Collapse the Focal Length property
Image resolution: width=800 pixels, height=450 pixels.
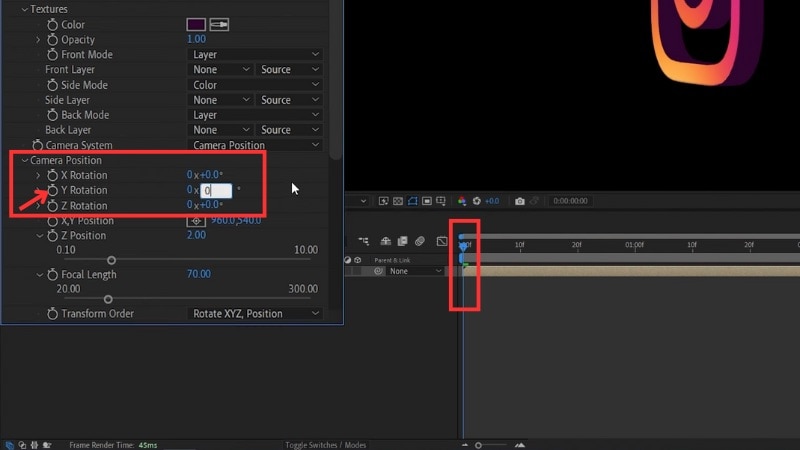tap(39, 274)
